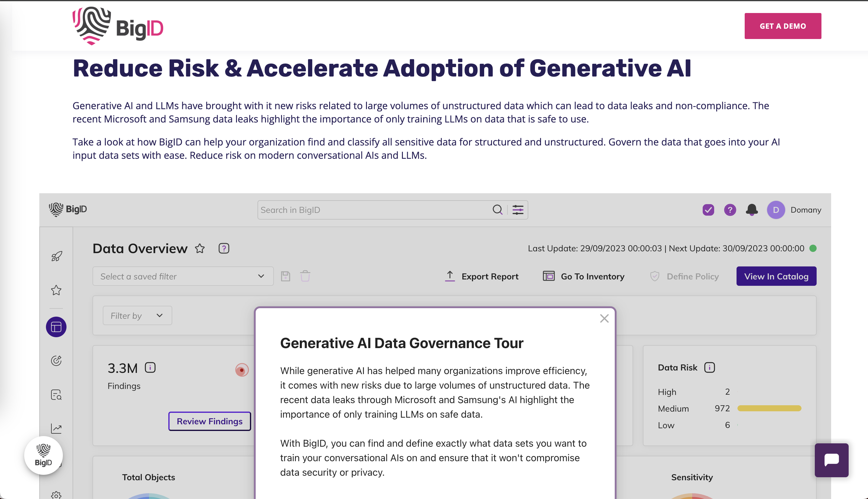Click the notifications bell icon
This screenshot has height=499, width=868.
tap(751, 210)
